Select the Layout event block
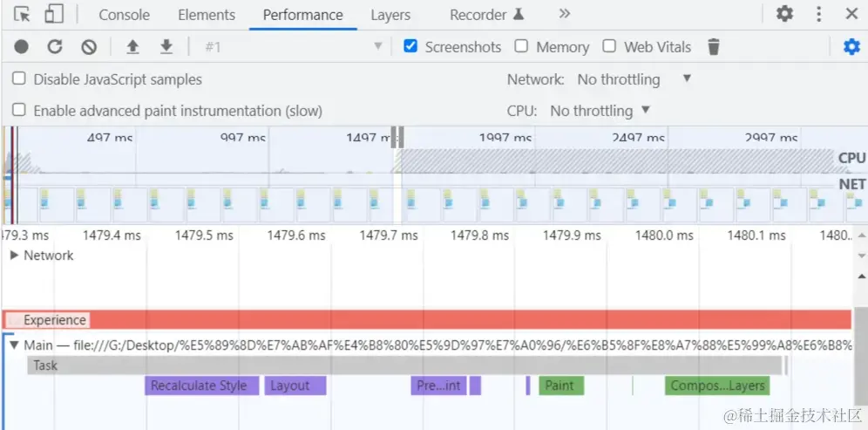 point(295,386)
